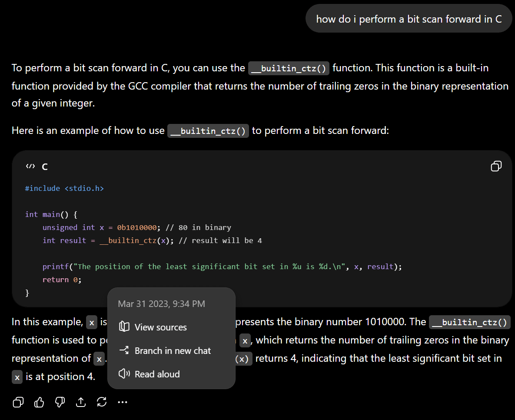
Task: Click the printf line in code block
Action: point(222,267)
